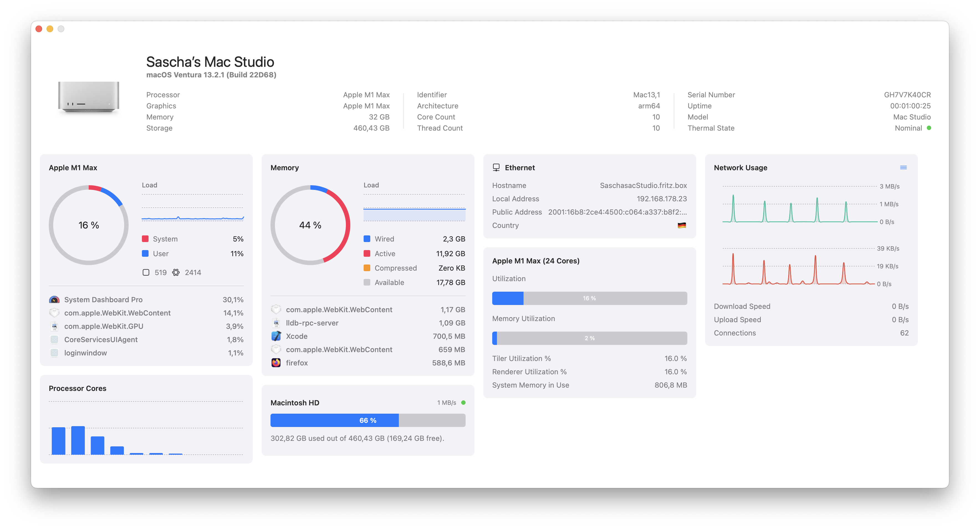The image size is (980, 529).
Task: Click the thread count gear icon
Action: click(176, 273)
